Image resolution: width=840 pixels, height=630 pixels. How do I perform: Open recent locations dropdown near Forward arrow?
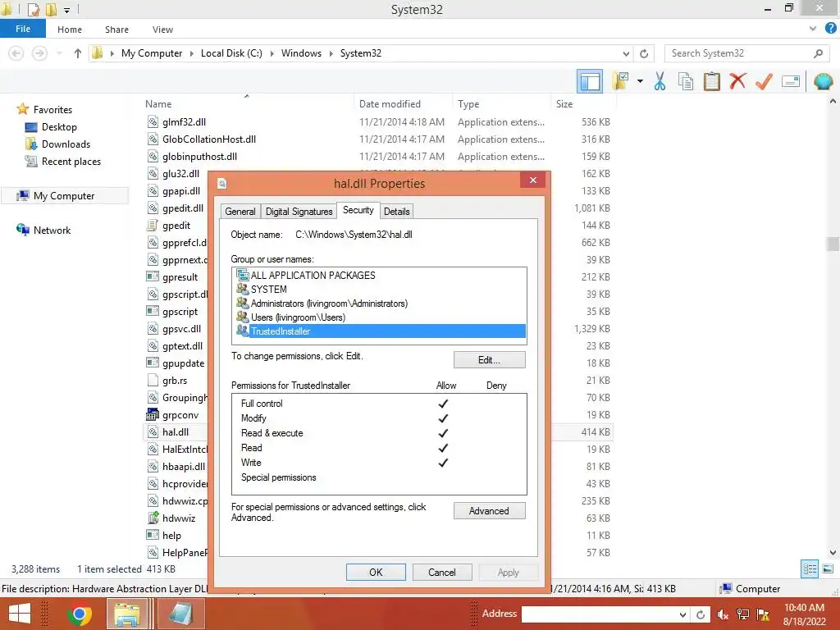pyautogui.click(x=59, y=53)
